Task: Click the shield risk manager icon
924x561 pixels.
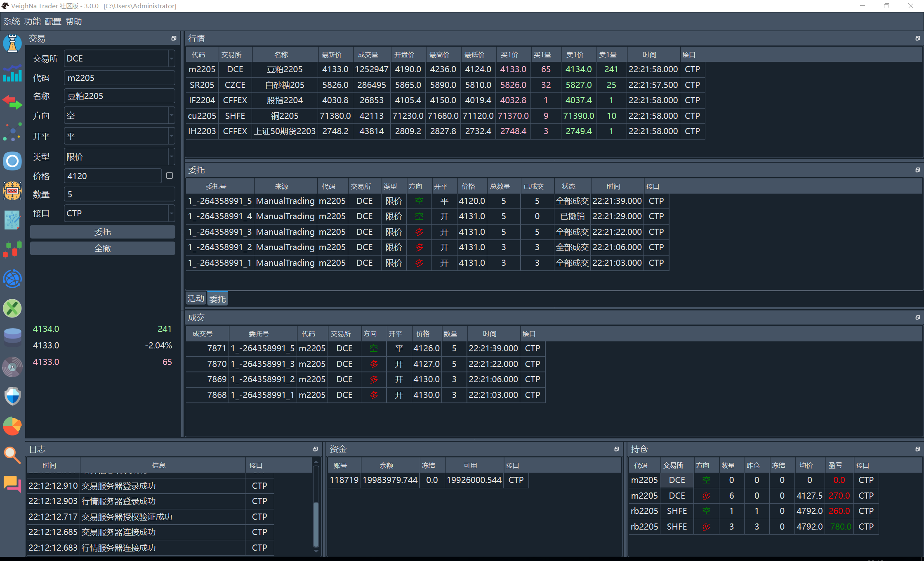Action: click(12, 396)
